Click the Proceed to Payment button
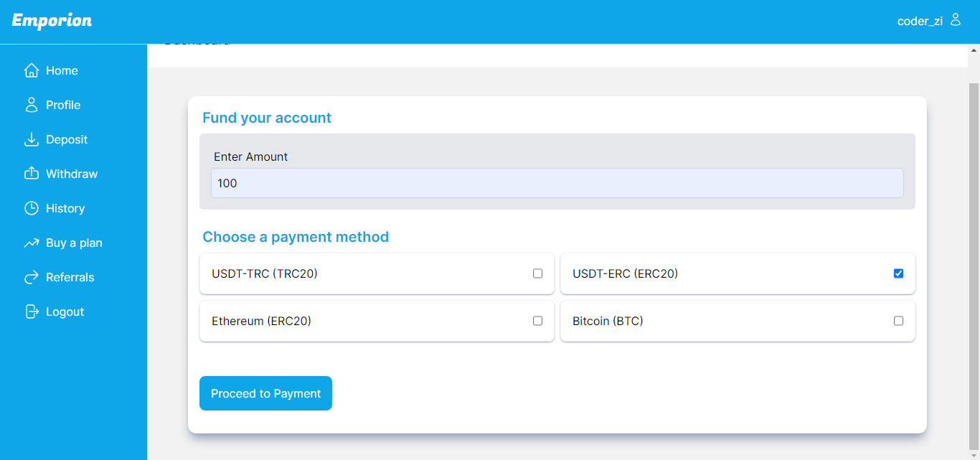 pyautogui.click(x=265, y=393)
